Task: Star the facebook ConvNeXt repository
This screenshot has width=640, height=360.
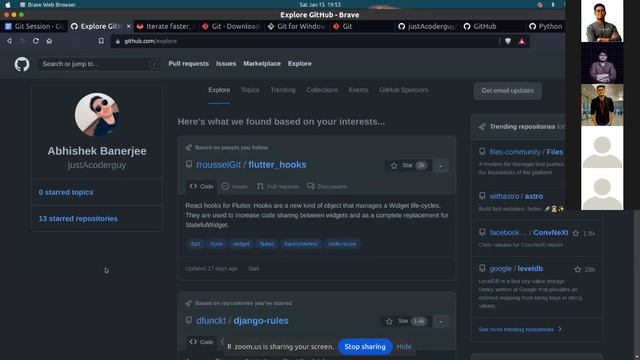Action: pyautogui.click(x=576, y=233)
